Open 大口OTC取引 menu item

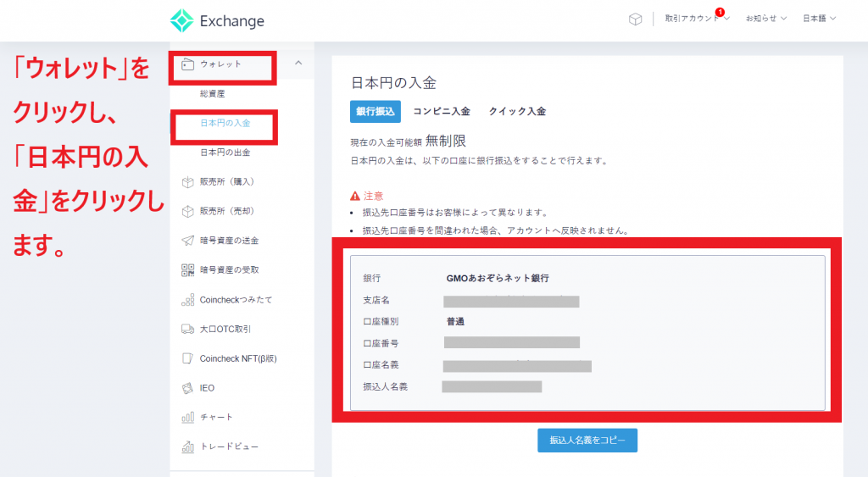[225, 329]
